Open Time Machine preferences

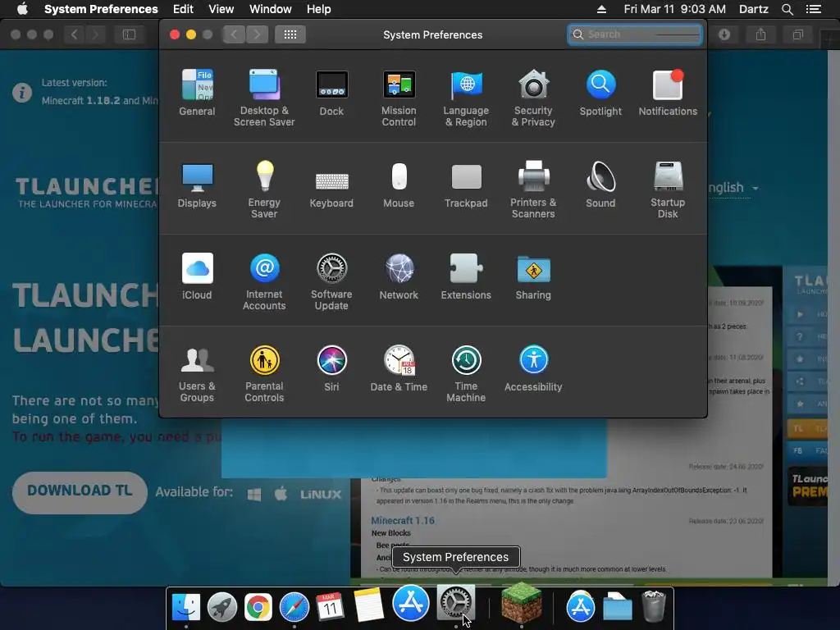tap(466, 374)
